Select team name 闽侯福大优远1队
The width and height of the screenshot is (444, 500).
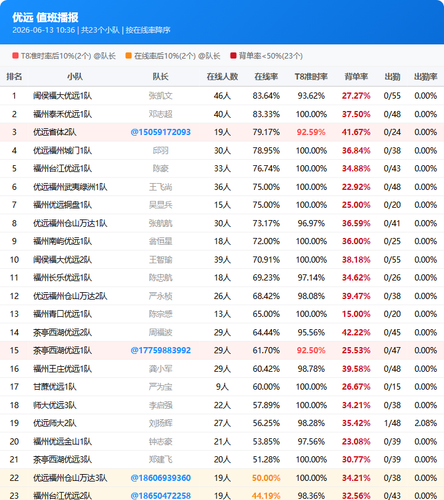[62, 96]
